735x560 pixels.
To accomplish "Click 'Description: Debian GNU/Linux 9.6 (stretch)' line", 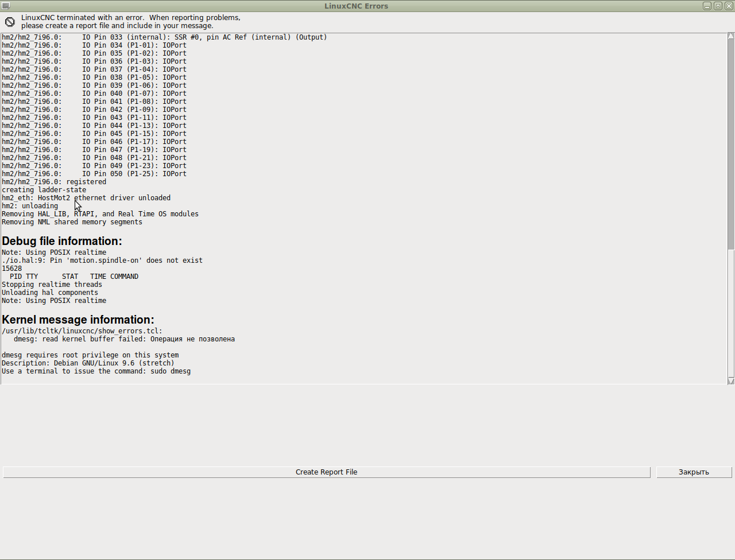I will (88, 363).
